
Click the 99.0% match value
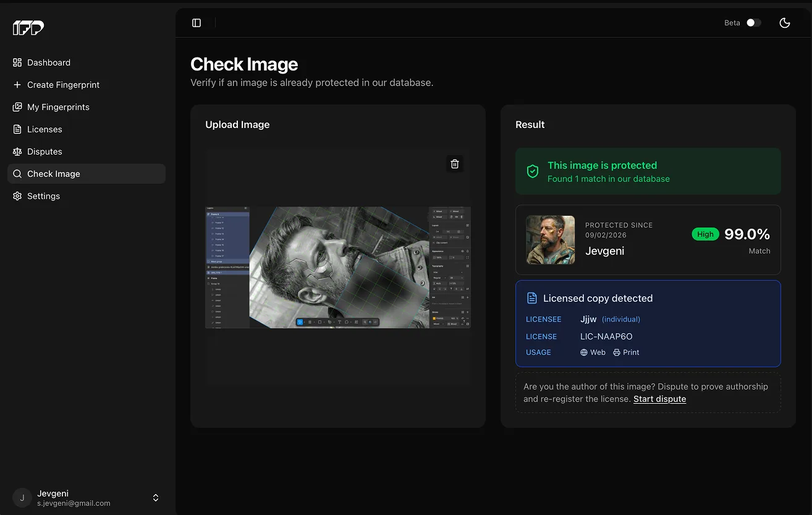point(747,234)
